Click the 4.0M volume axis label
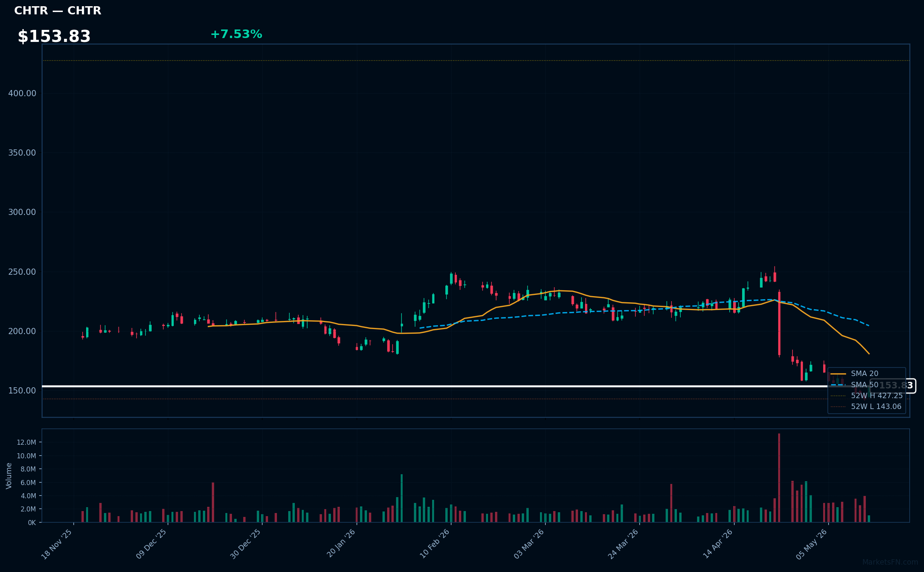Image resolution: width=924 pixels, height=572 pixels. pyautogui.click(x=28, y=496)
